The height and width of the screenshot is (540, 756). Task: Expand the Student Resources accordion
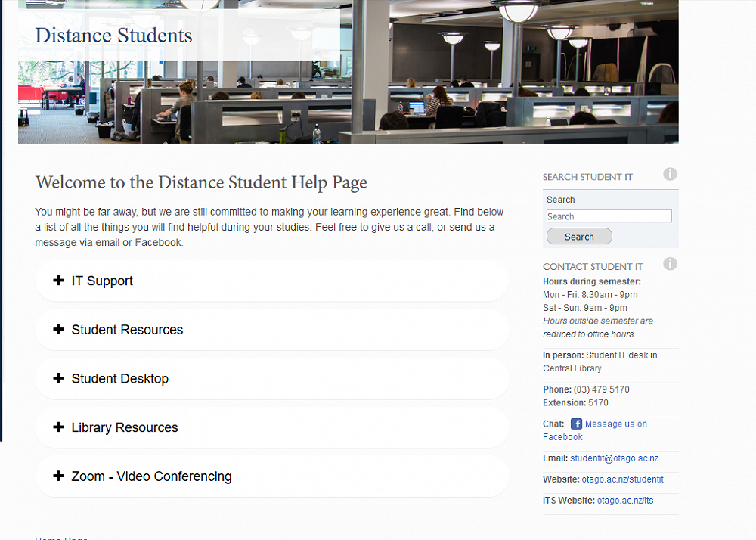point(127,331)
